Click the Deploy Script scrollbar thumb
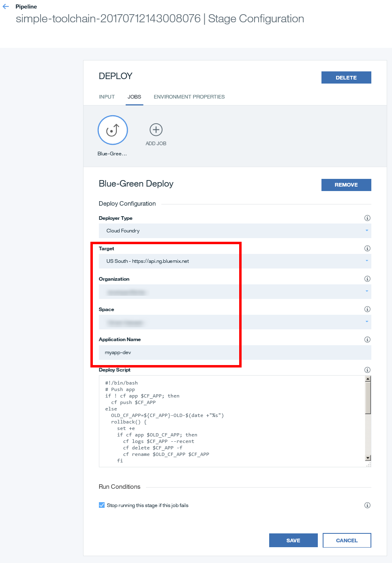The height and width of the screenshot is (563, 392). coord(368,398)
